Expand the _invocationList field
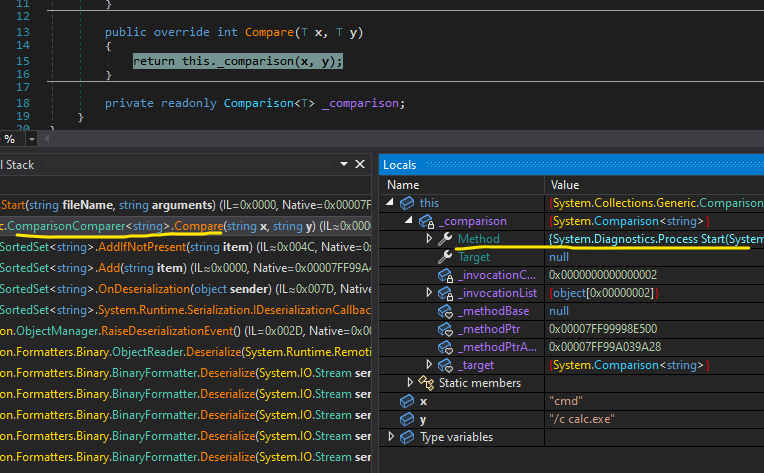Image resolution: width=764 pixels, height=473 pixels. [x=430, y=293]
